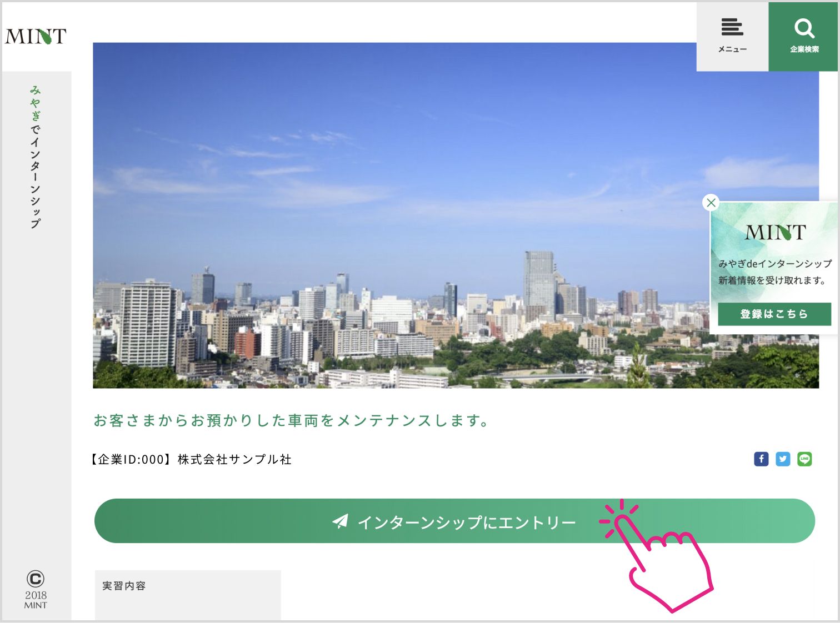Open the hamburger メニュー button
Image resolution: width=840 pixels, height=623 pixels.
[732, 37]
